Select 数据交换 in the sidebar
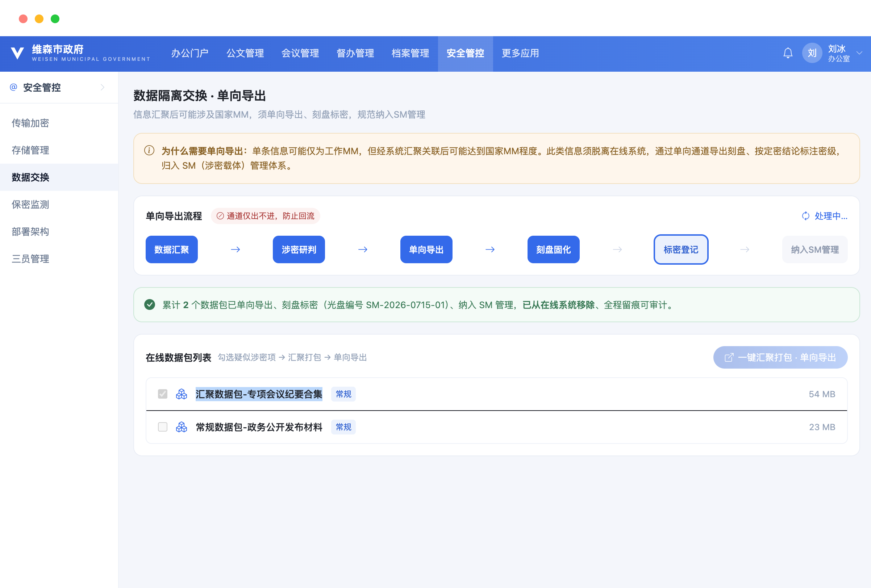Viewport: 871px width, 588px height. tap(59, 177)
